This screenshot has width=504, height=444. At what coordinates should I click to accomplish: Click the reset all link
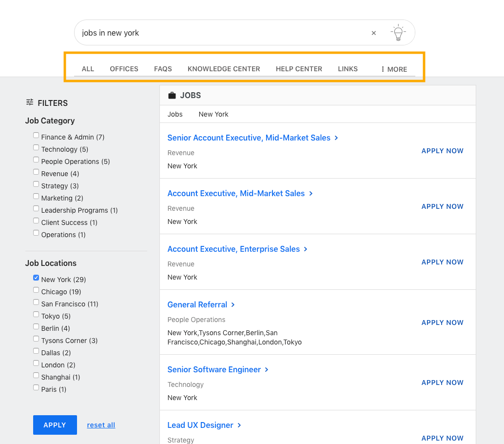coord(101,425)
